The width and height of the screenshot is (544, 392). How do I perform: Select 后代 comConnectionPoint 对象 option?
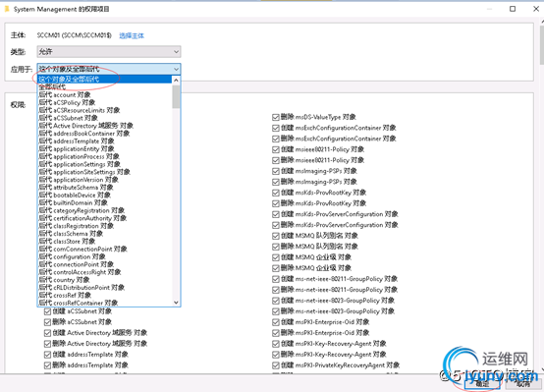(104, 249)
